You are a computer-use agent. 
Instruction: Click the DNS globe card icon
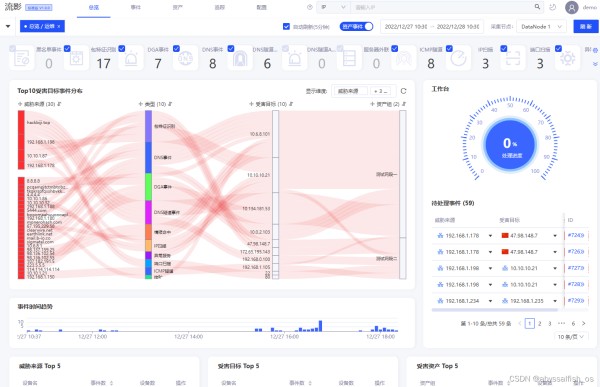coord(186,59)
